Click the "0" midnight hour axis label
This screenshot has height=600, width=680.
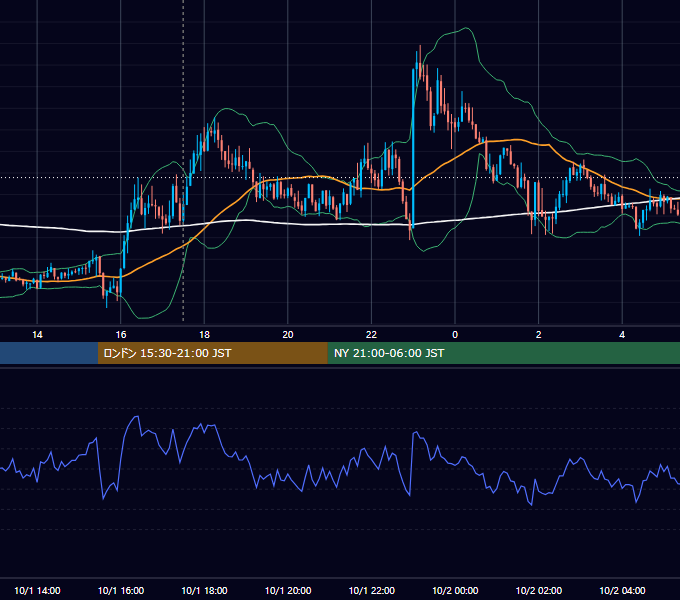[455, 335]
